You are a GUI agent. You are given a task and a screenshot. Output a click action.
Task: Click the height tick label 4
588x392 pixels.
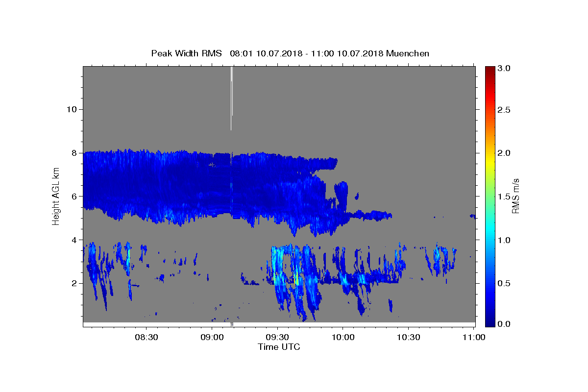[74, 240]
